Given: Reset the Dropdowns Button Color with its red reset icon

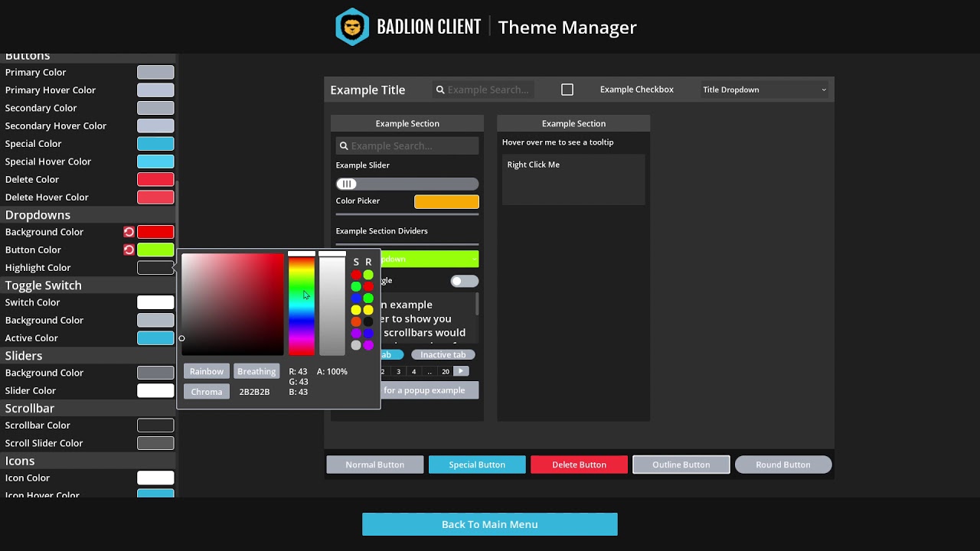Looking at the screenshot, I should [x=129, y=249].
